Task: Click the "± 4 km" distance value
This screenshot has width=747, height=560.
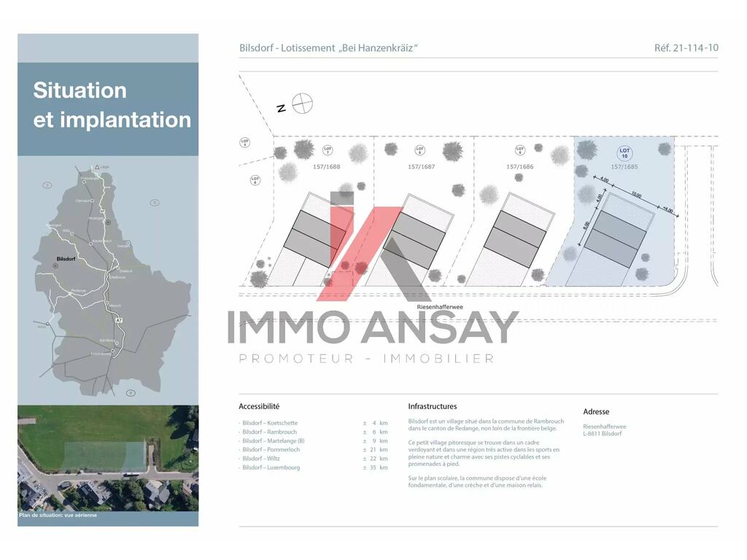Action: click(376, 423)
